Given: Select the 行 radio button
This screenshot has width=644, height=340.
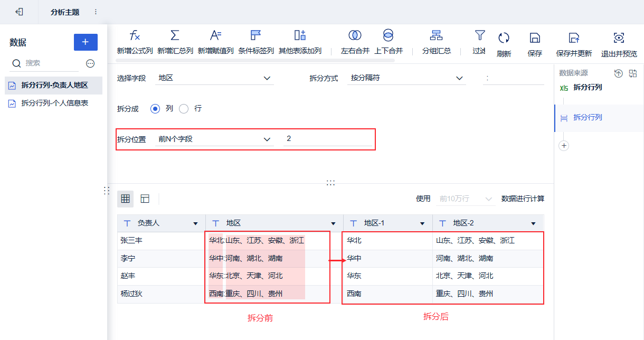Looking at the screenshot, I should tap(184, 109).
